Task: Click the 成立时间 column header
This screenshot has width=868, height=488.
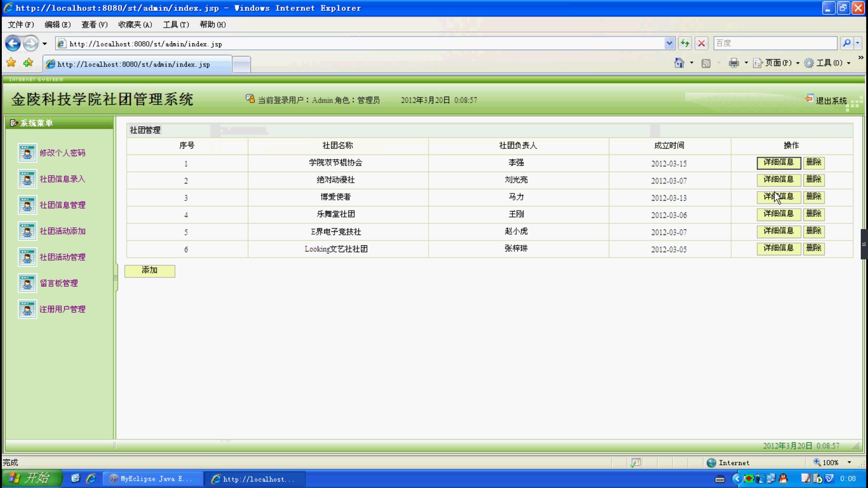Action: coord(669,145)
